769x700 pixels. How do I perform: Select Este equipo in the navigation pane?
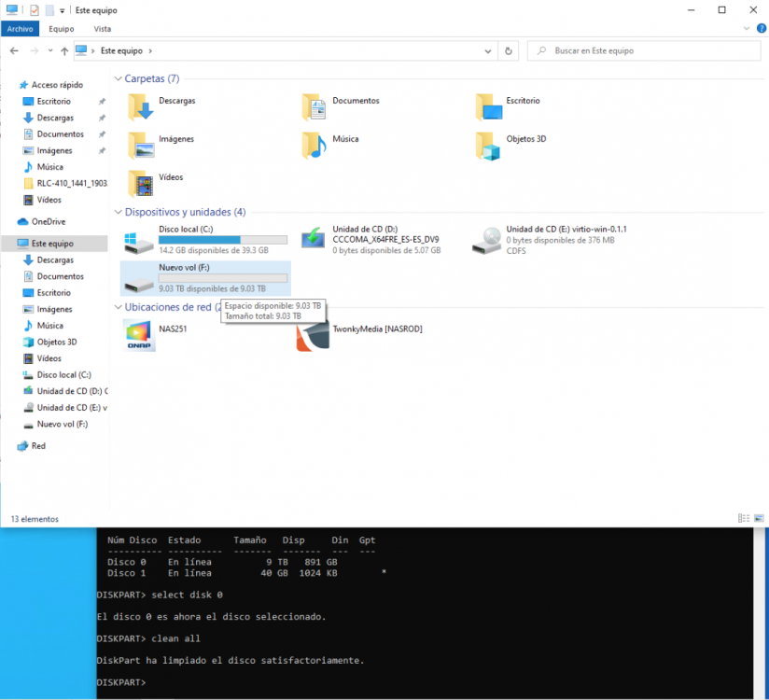54,244
